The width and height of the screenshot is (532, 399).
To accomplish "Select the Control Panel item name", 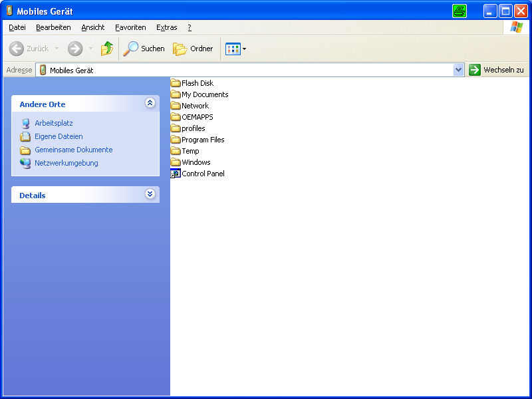I will pyautogui.click(x=203, y=174).
